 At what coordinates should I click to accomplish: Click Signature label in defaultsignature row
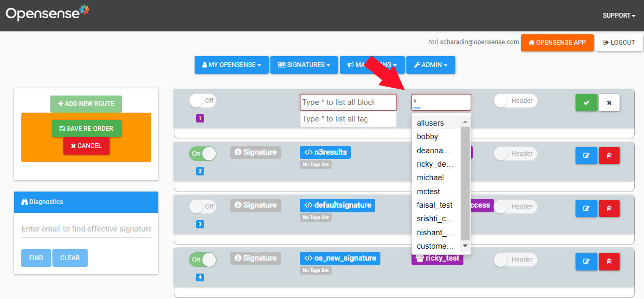(255, 206)
